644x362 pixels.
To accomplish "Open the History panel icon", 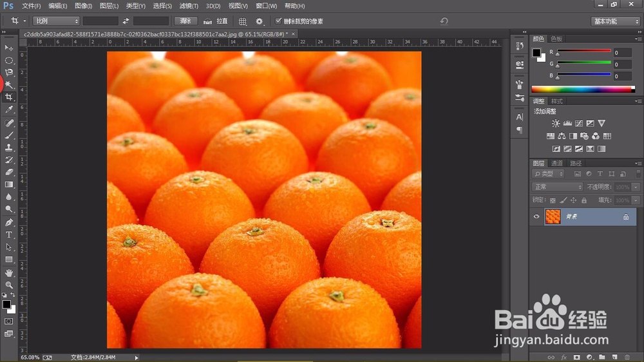I will [520, 46].
